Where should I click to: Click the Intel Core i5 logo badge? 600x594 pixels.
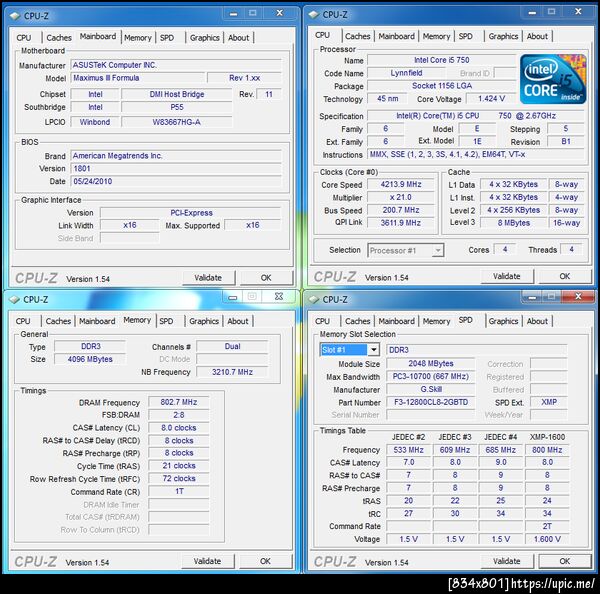(553, 79)
